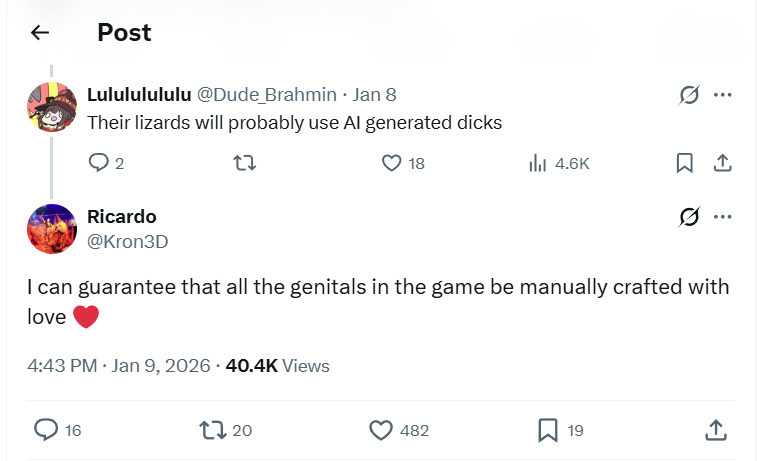Open Grok icon on Lulululululu's post
This screenshot has width=757, height=461.
click(x=688, y=95)
